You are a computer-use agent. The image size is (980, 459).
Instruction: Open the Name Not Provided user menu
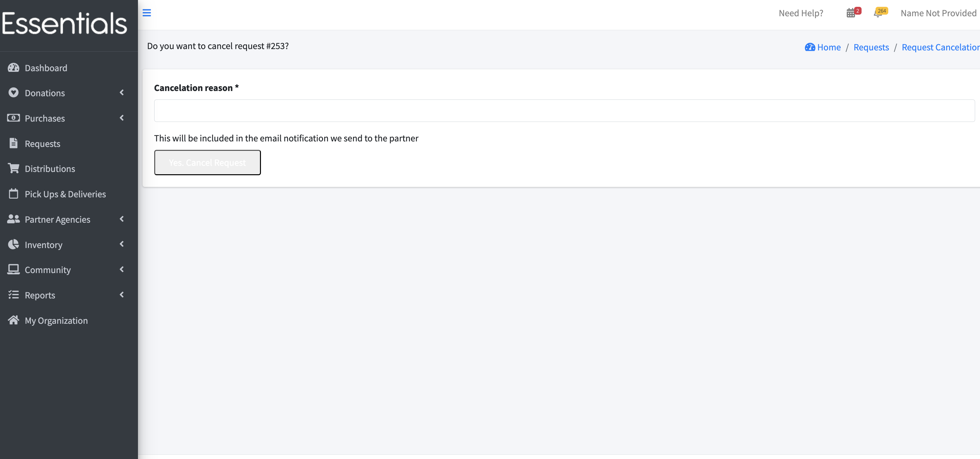[939, 13]
